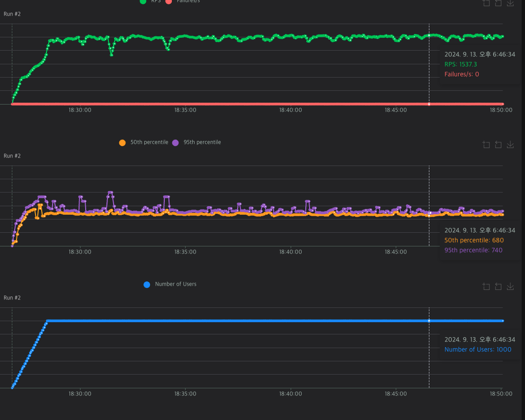Select highlighted RPS point at 6:46:34 marker
Viewport: 525px width, 420px height.
(429, 35)
